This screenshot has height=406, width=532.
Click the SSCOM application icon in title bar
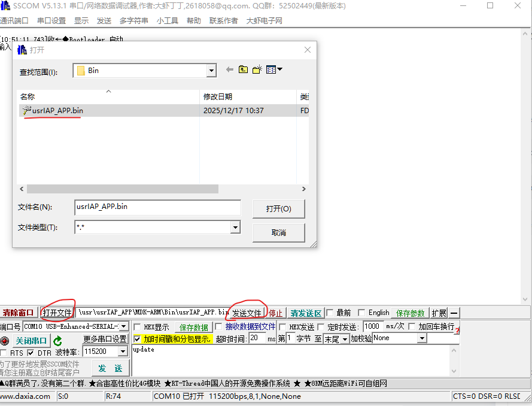coord(5,6)
